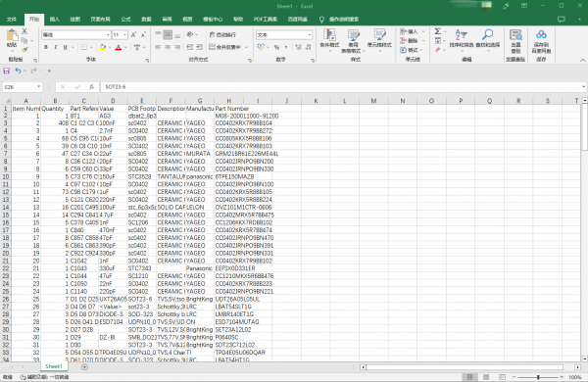The height and width of the screenshot is (382, 588).
Task: Select the Sheet1 tab
Action: pos(54,366)
